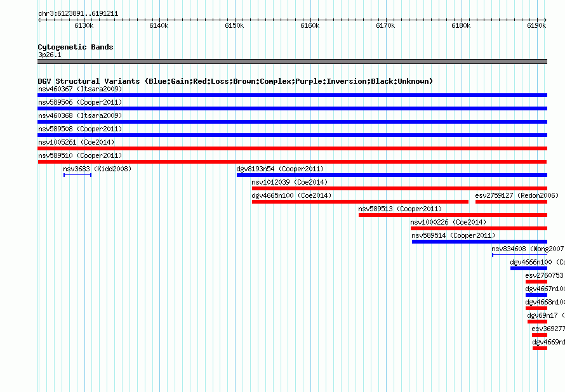Screen dimensions: 565x392
Task: Click the 6130k ruler tick label
Action: [84, 25]
